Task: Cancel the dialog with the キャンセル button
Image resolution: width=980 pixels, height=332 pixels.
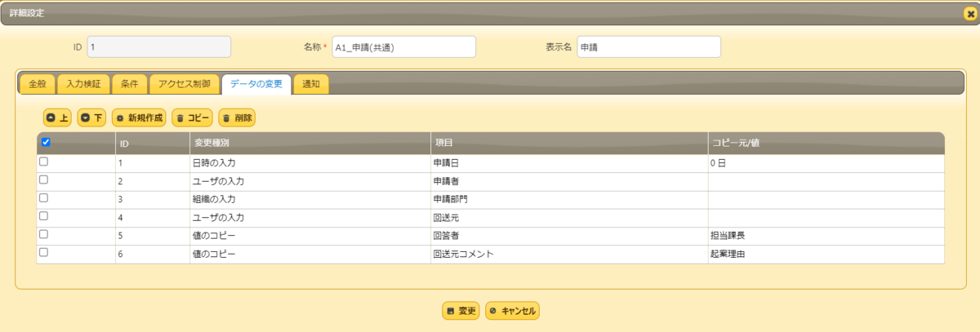Action: coord(513,311)
